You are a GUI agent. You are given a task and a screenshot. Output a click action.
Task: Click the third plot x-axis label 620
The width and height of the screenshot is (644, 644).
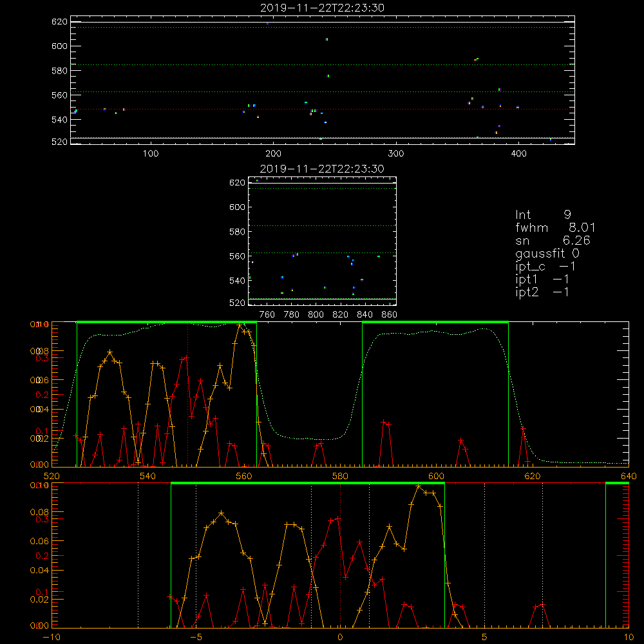click(533, 476)
